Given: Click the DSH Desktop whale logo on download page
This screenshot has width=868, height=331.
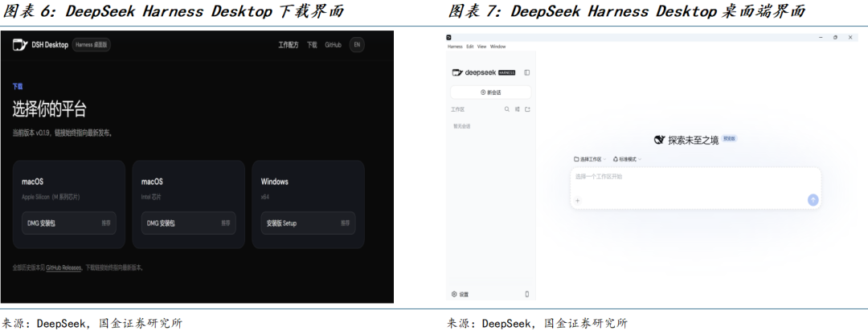Looking at the screenshot, I should [20, 45].
